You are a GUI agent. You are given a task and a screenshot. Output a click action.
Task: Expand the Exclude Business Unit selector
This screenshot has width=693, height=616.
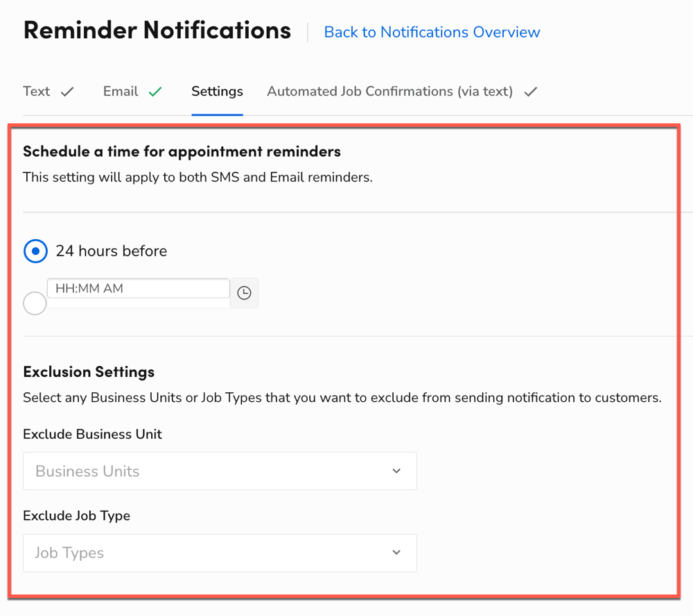[220, 470]
